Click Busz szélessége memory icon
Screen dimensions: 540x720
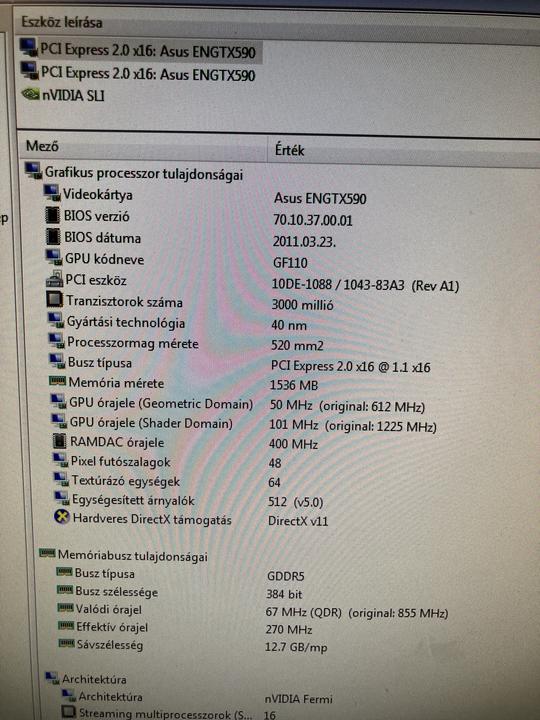click(65, 590)
